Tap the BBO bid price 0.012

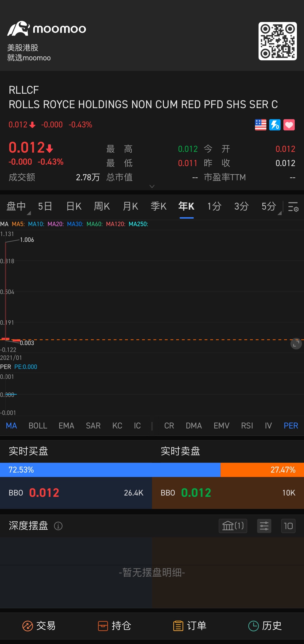tap(44, 493)
